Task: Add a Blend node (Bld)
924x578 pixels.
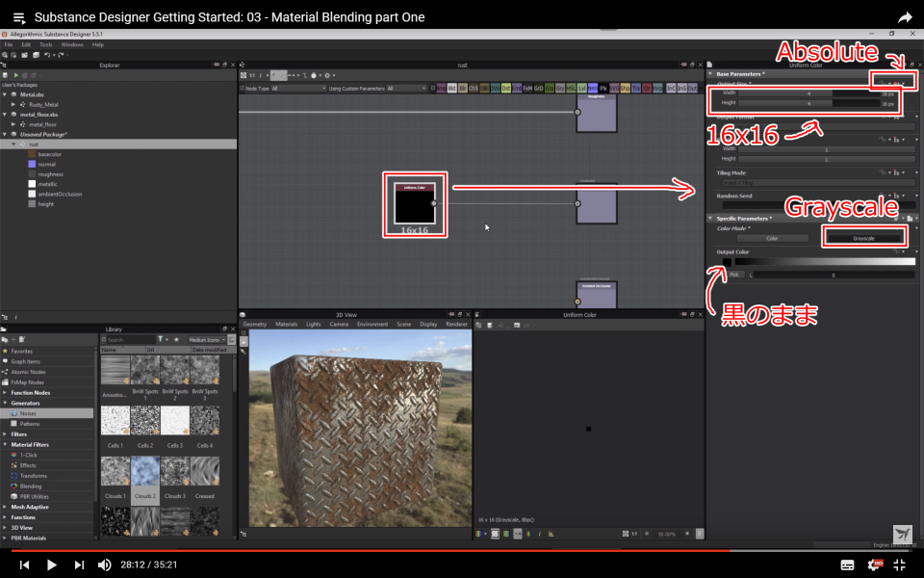Action: coord(452,89)
